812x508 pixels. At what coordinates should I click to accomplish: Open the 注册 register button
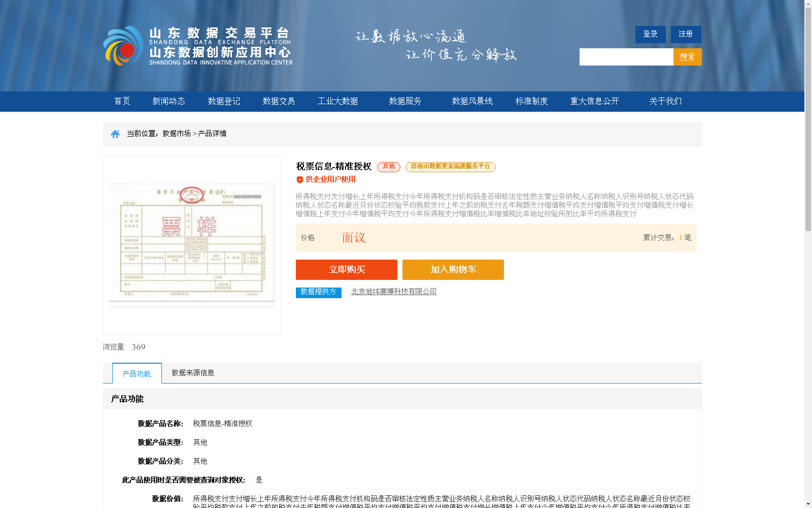(686, 35)
